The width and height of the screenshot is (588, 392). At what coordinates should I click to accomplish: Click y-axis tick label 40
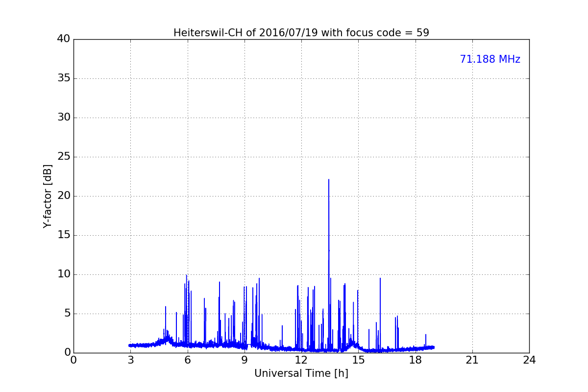(64, 39)
